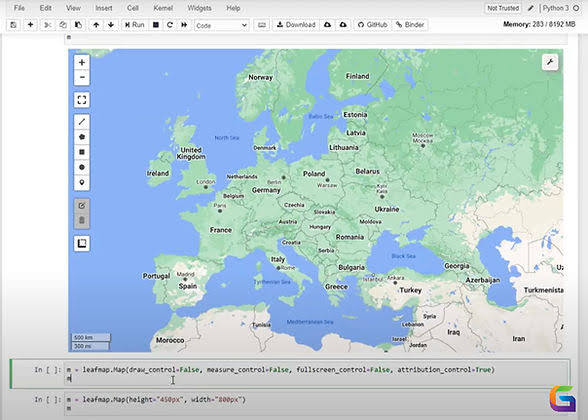Click the Download button
The height and width of the screenshot is (420, 588).
click(296, 25)
